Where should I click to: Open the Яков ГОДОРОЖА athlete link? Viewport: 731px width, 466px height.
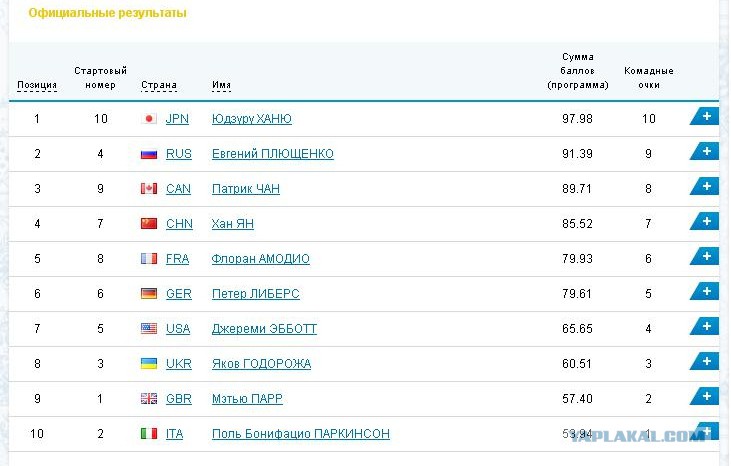click(x=261, y=364)
